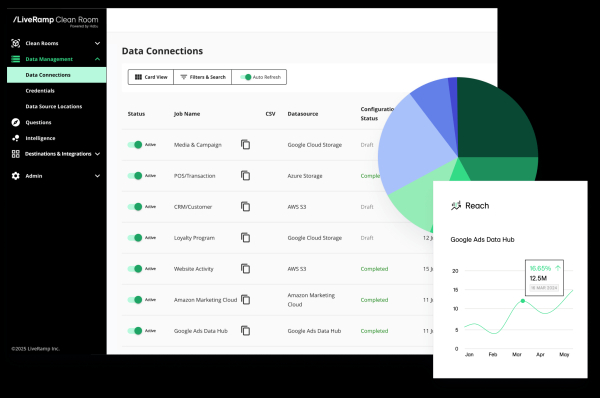Expand the Admin section chevron

coord(98,176)
